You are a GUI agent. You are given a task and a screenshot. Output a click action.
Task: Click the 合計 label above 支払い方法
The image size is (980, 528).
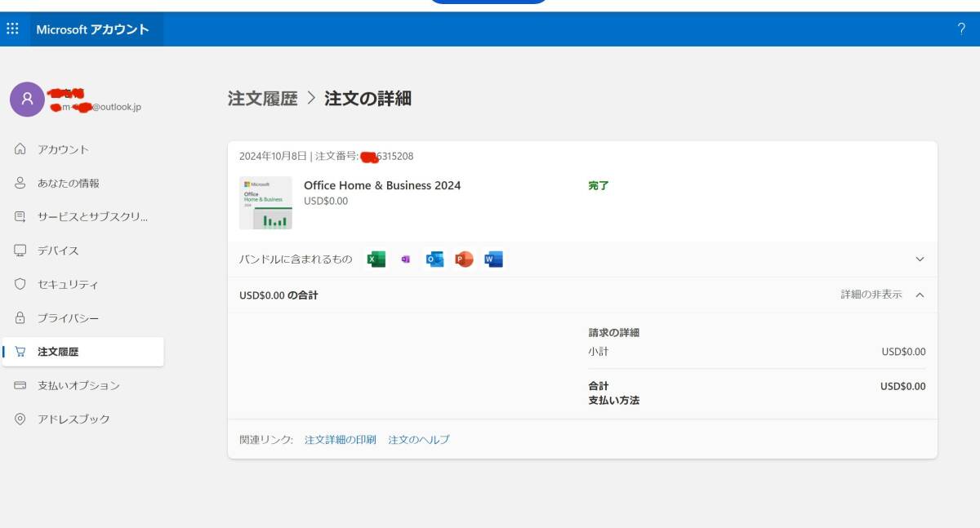pos(599,386)
